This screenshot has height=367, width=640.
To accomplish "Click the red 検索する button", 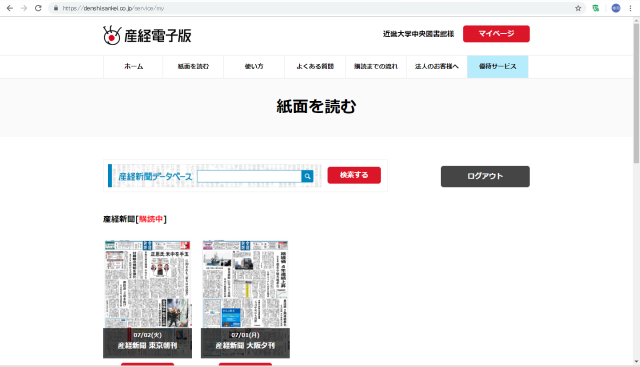I will click(x=354, y=175).
